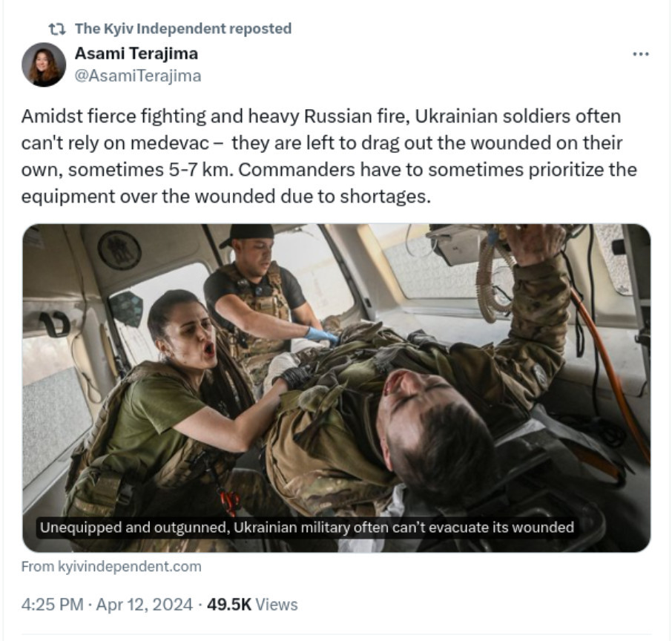This screenshot has height=641, width=672.
Task: Click 'The Kyiv Independent reposted' label
Action: (183, 29)
